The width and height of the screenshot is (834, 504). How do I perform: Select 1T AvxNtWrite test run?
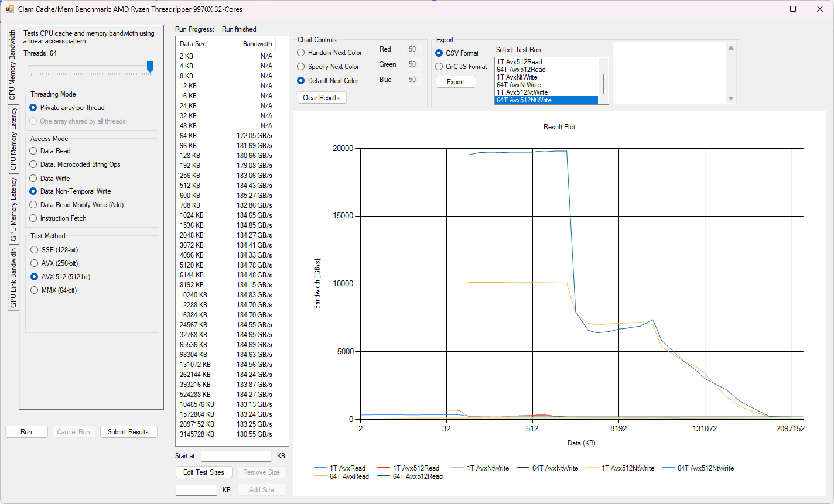tap(547, 77)
